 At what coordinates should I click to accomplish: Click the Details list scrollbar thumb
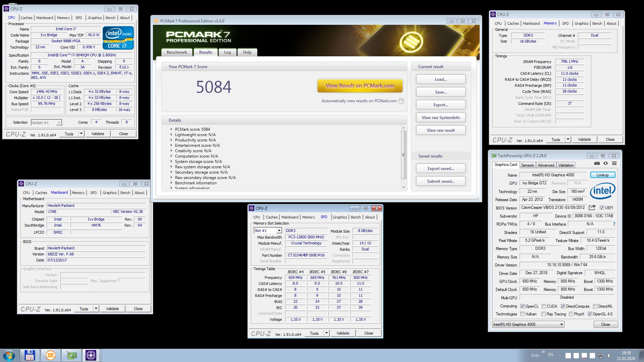pos(404,155)
